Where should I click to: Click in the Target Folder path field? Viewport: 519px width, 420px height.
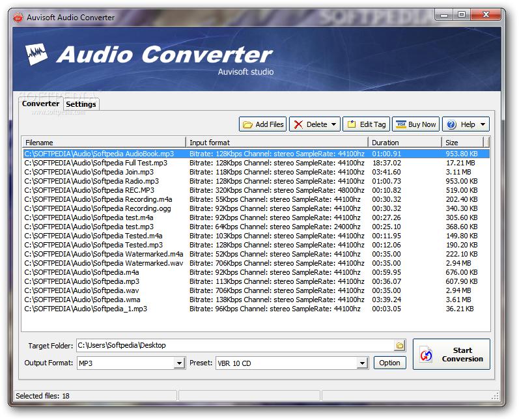235,346
